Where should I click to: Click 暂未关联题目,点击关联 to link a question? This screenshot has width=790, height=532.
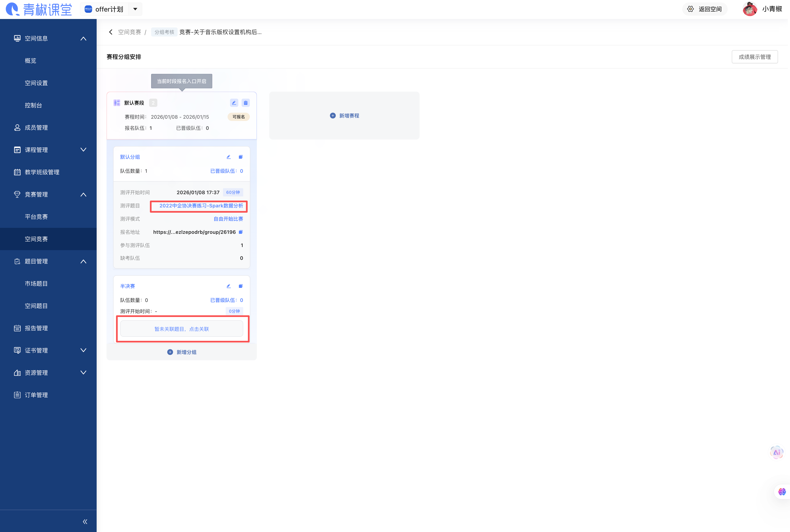(x=182, y=329)
